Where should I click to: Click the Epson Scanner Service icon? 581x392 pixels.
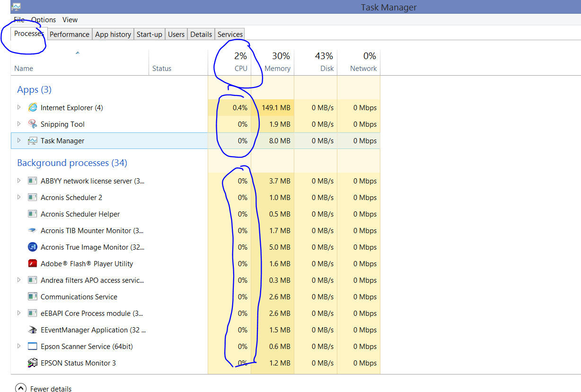click(32, 346)
